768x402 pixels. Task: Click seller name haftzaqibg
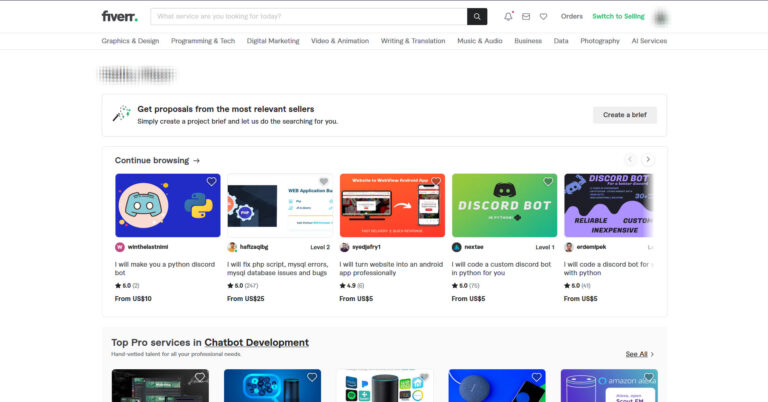tap(254, 247)
